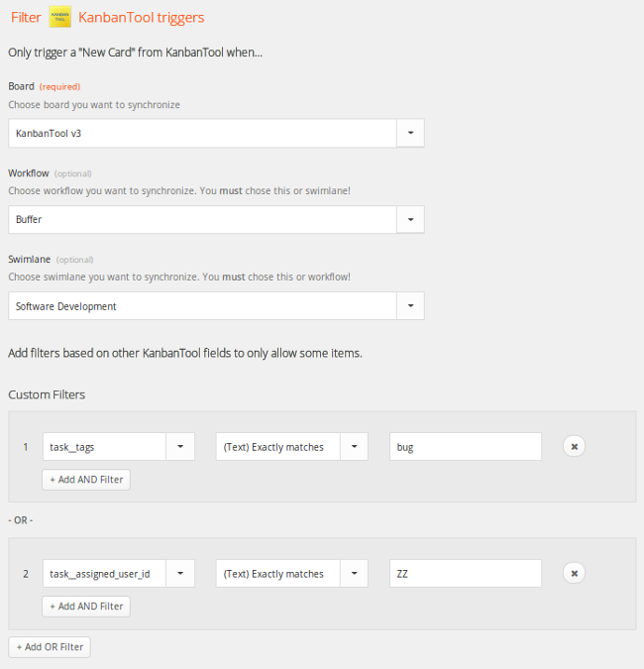Image resolution: width=644 pixels, height=669 pixels.
Task: Focus the 'bug' value input field
Action: 466,447
